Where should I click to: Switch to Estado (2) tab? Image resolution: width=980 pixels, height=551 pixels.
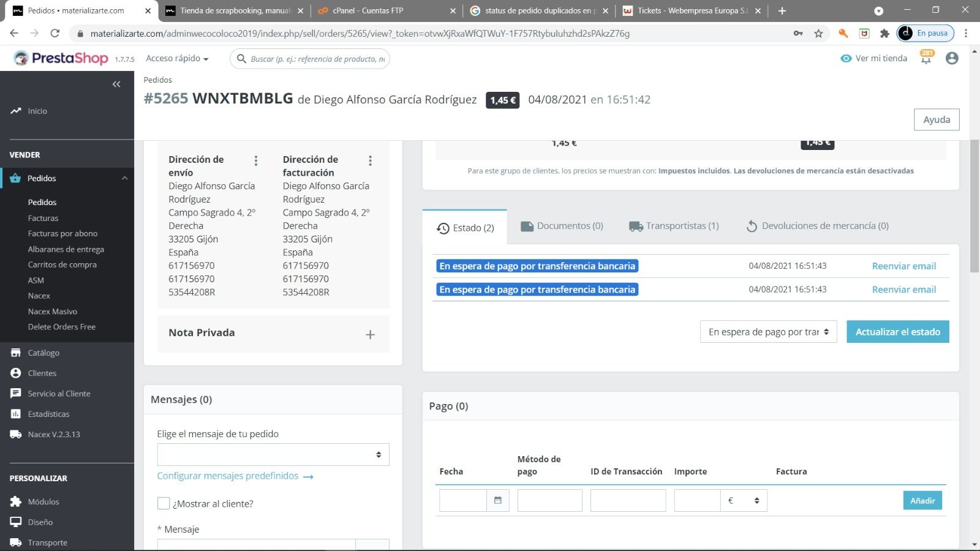(x=465, y=228)
